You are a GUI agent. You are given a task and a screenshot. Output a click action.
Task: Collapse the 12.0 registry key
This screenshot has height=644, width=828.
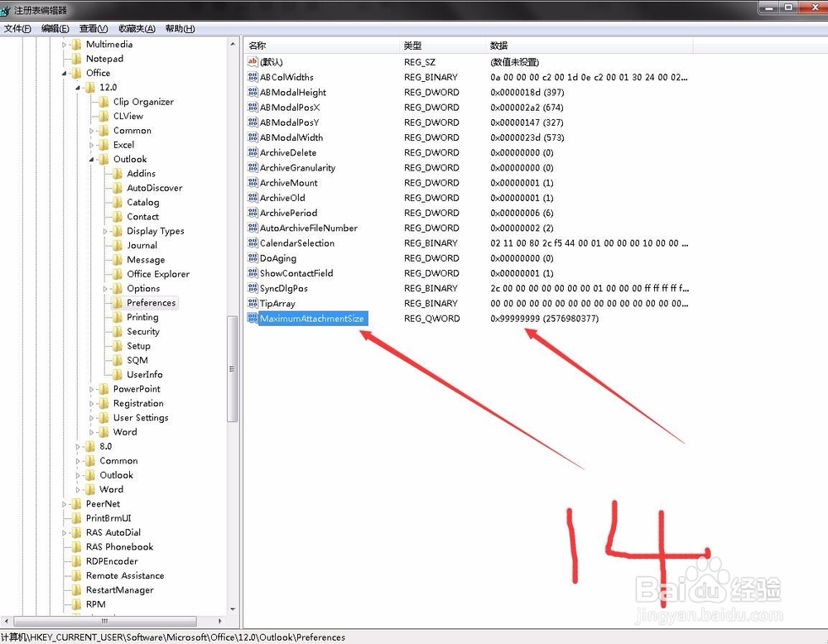[79, 87]
